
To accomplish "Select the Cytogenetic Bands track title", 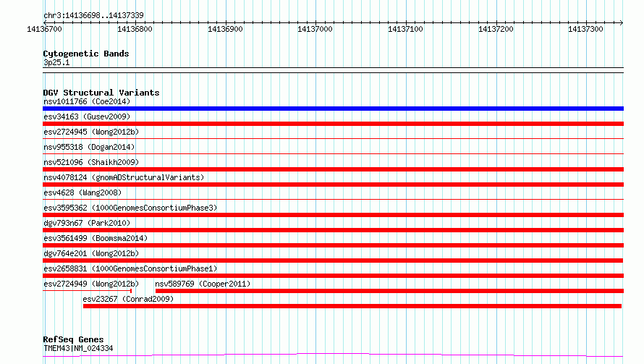I will click(x=86, y=54).
